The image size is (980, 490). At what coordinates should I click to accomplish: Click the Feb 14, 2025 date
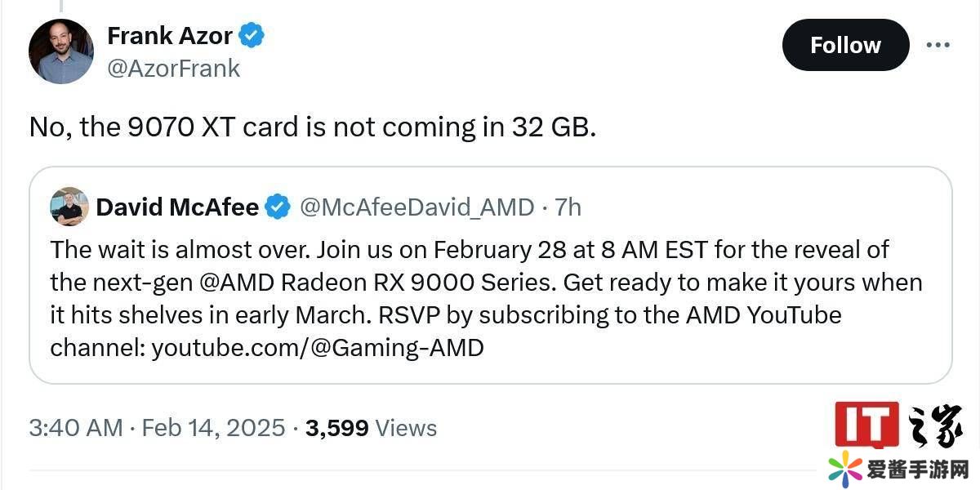[x=213, y=428]
